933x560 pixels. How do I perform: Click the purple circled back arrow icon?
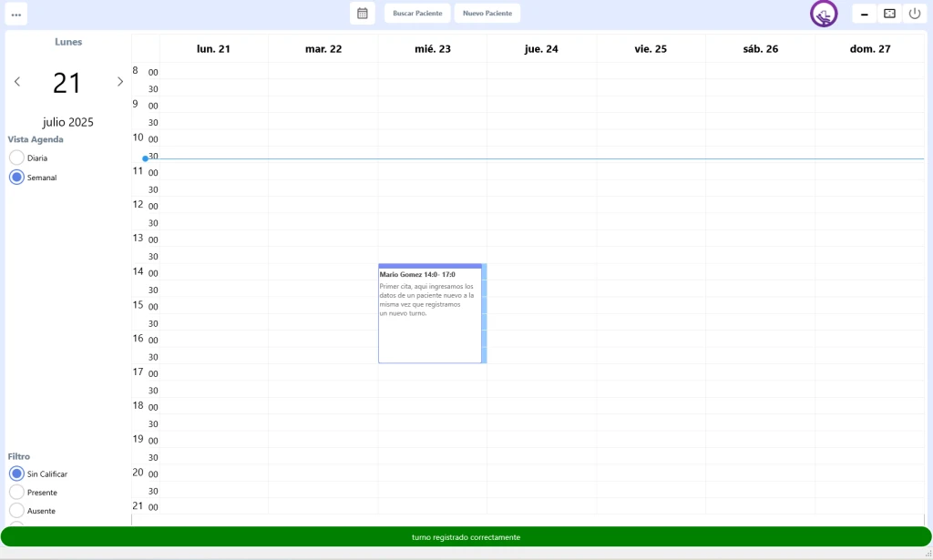824,14
